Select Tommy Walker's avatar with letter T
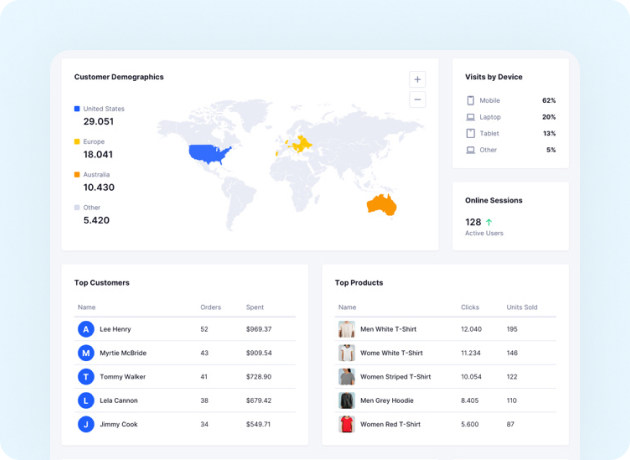The height and width of the screenshot is (460, 630). (x=86, y=377)
